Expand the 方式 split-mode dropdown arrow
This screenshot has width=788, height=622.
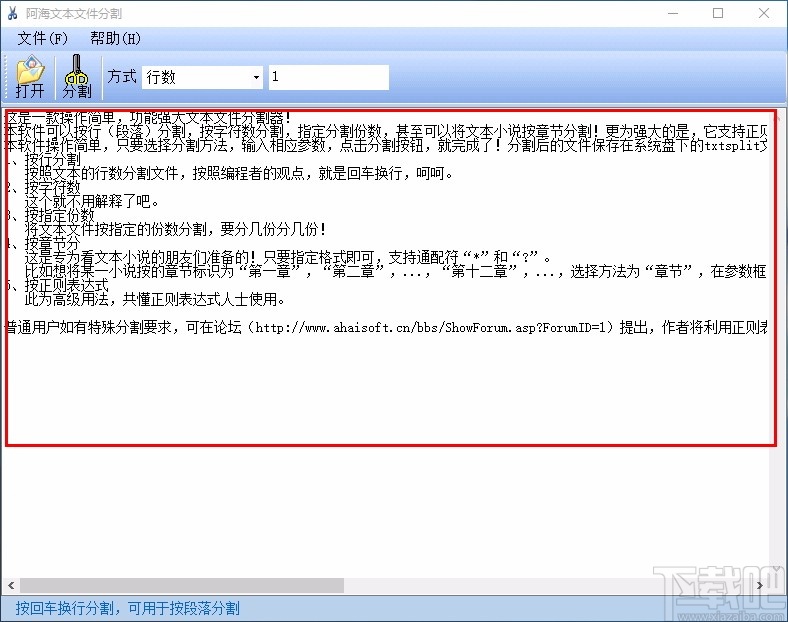[256, 77]
